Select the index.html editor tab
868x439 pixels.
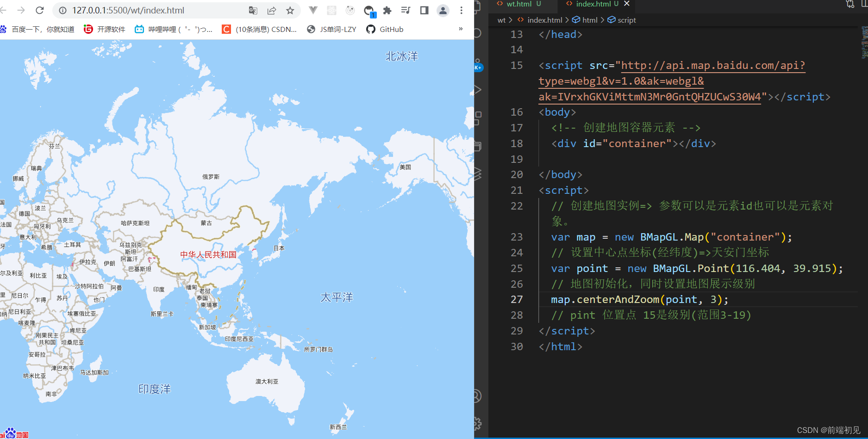593,4
